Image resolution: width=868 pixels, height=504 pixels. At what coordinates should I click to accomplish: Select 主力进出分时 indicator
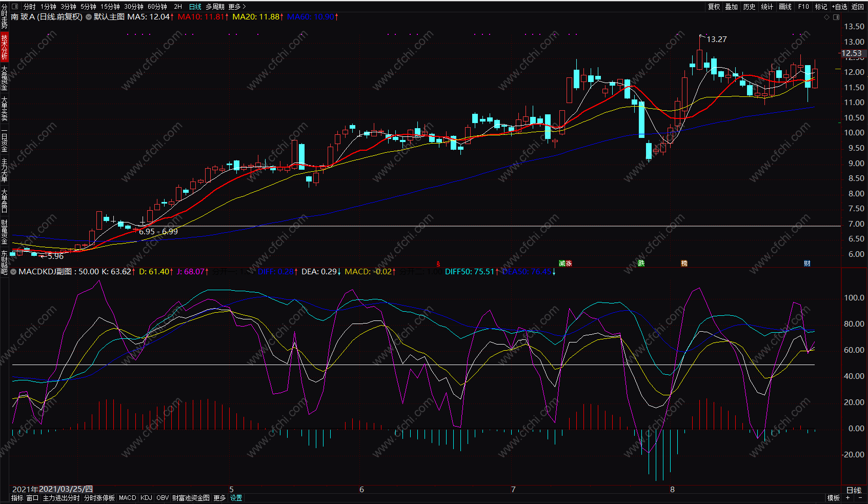pyautogui.click(x=61, y=498)
